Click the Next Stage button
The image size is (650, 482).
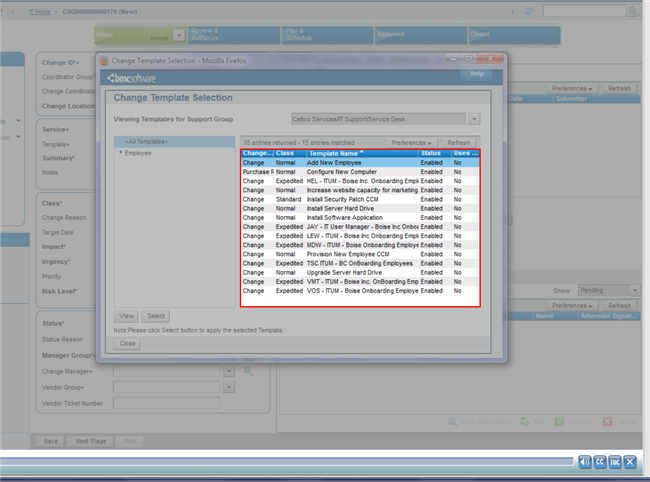click(91, 441)
